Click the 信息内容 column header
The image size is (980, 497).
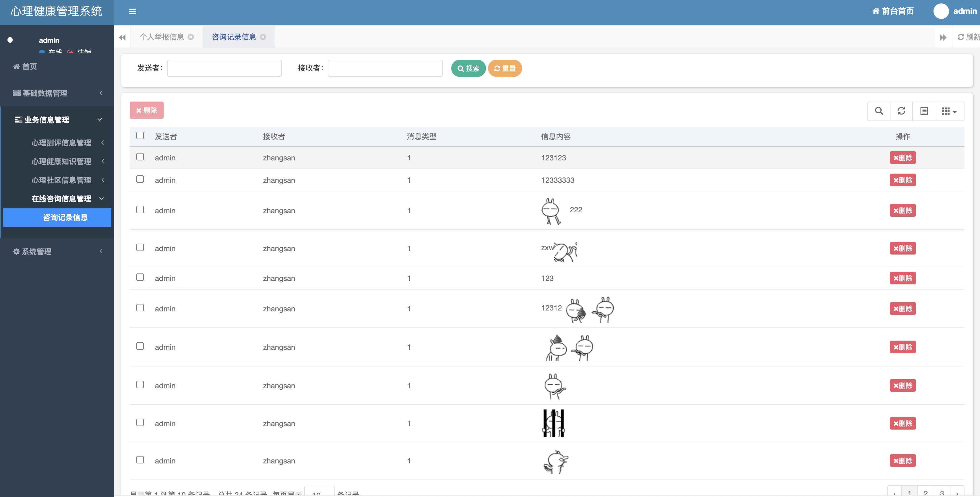click(556, 136)
